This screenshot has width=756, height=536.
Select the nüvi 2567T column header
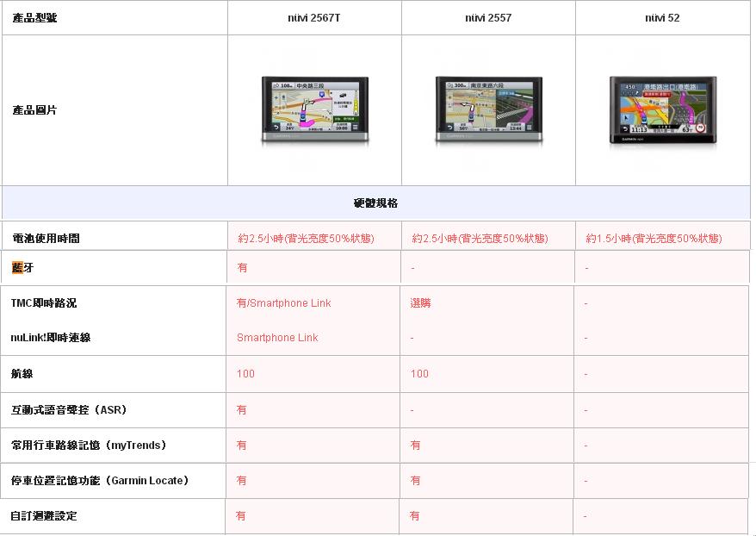[314, 18]
